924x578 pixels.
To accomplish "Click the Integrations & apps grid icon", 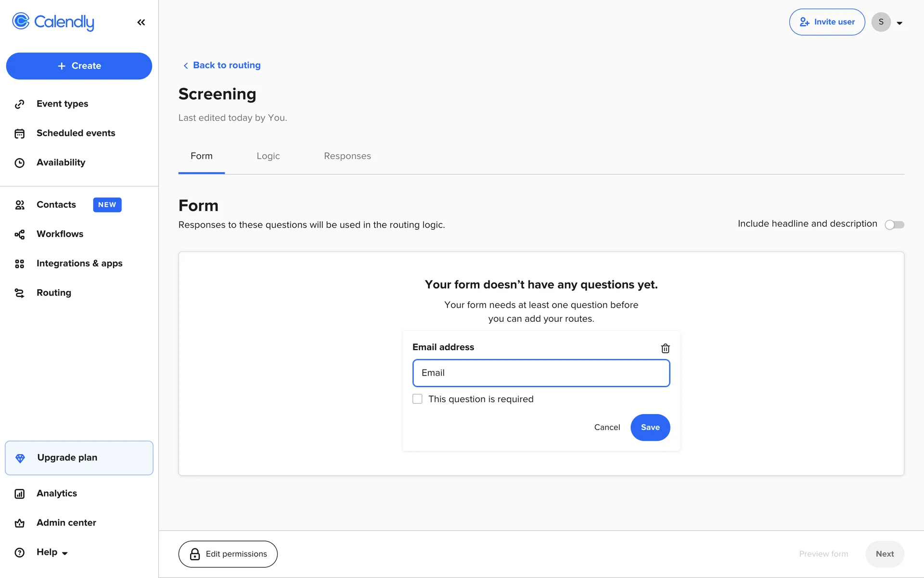I will 19,263.
